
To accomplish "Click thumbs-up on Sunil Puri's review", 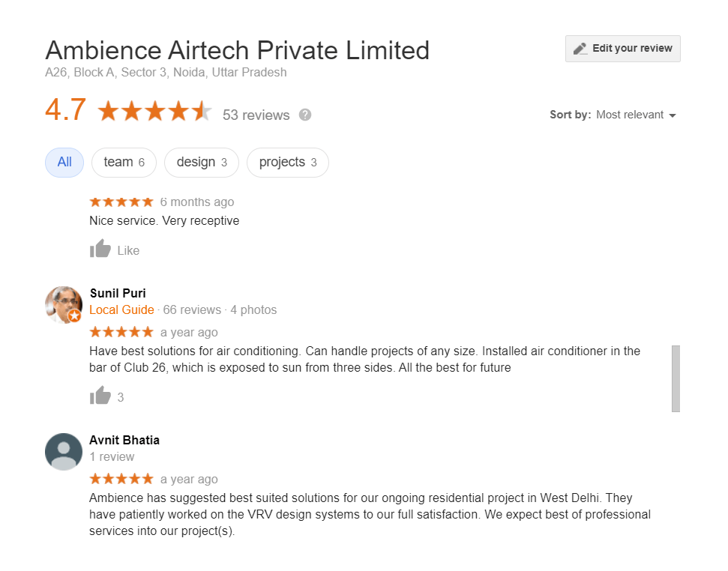I will tap(100, 396).
